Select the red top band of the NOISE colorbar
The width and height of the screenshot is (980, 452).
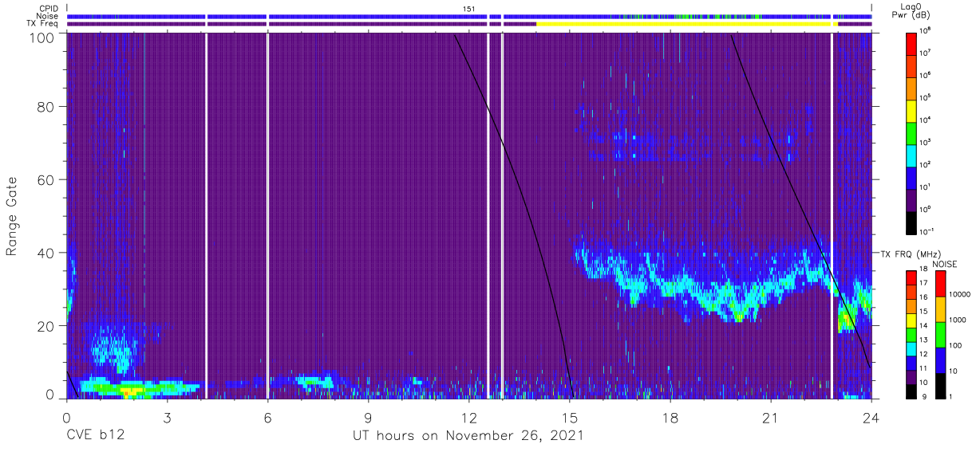[x=939, y=283]
